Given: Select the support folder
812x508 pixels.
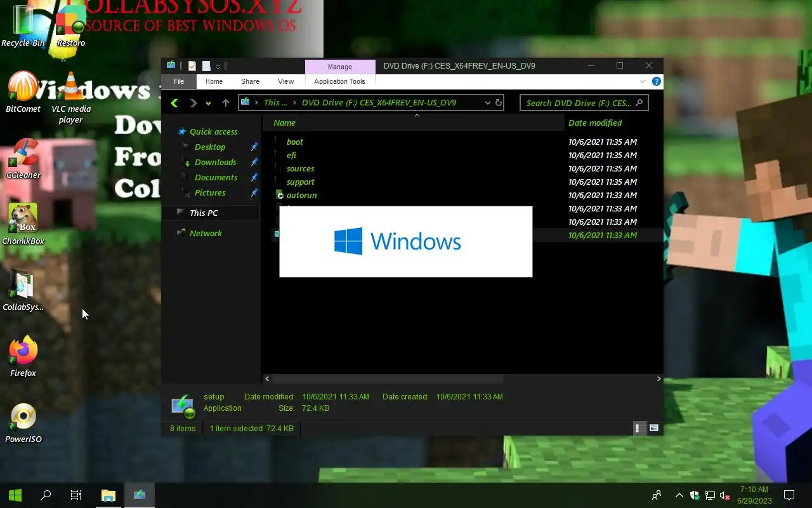Looking at the screenshot, I should tap(300, 182).
